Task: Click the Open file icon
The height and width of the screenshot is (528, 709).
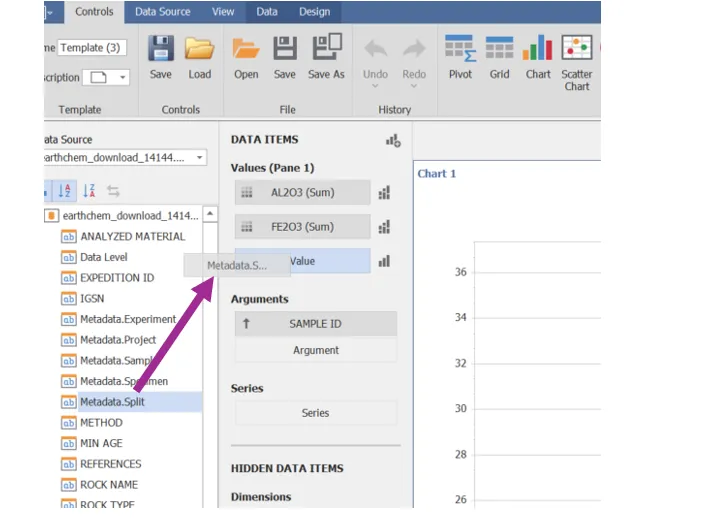Action: (246, 48)
